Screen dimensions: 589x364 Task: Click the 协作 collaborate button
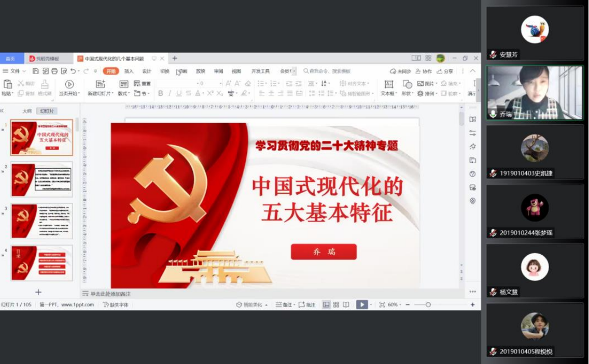[423, 71]
